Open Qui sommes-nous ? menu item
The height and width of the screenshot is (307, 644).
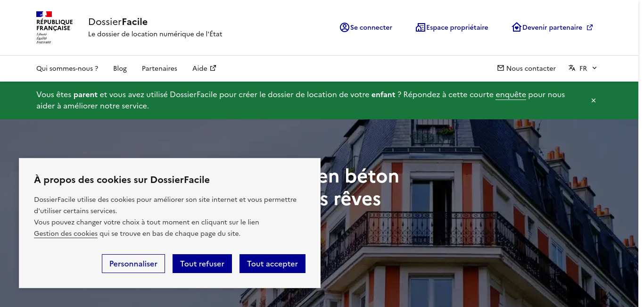point(67,68)
